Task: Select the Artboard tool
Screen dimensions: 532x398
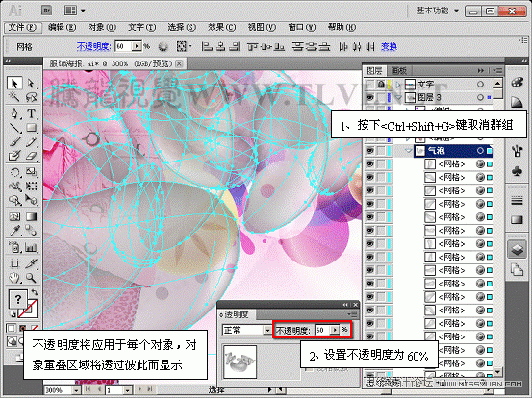Action: (13, 263)
